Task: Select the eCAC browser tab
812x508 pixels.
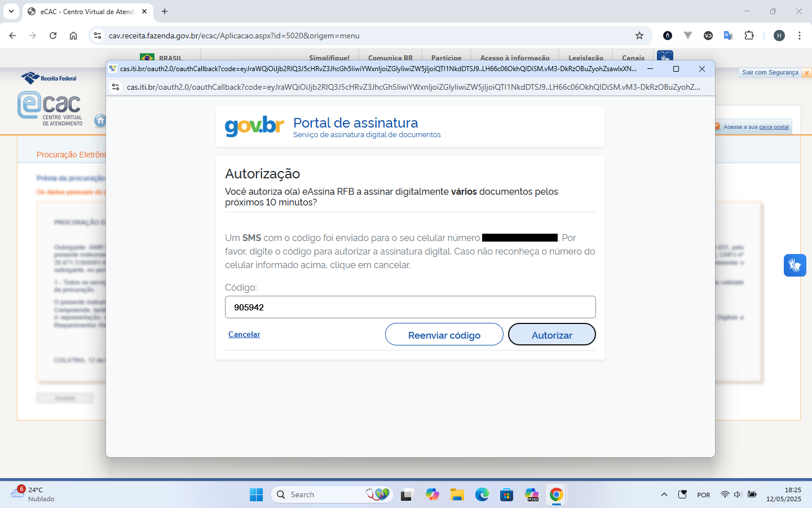Action: tap(85, 11)
